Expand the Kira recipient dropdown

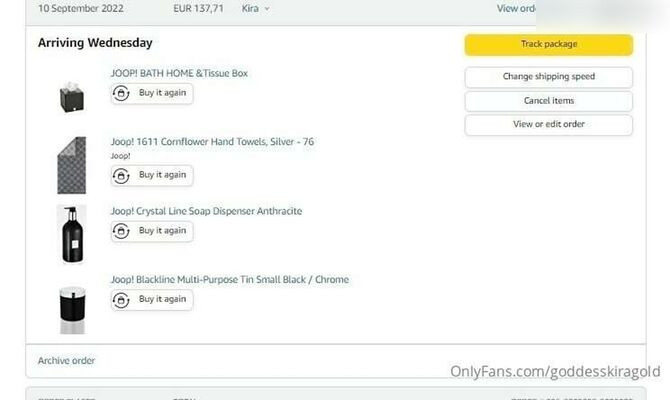(256, 9)
